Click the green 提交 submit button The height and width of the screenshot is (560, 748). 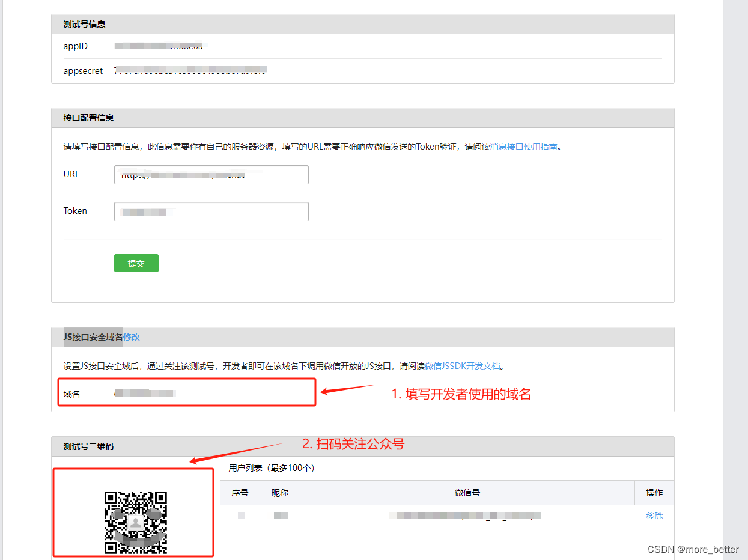coord(136,263)
